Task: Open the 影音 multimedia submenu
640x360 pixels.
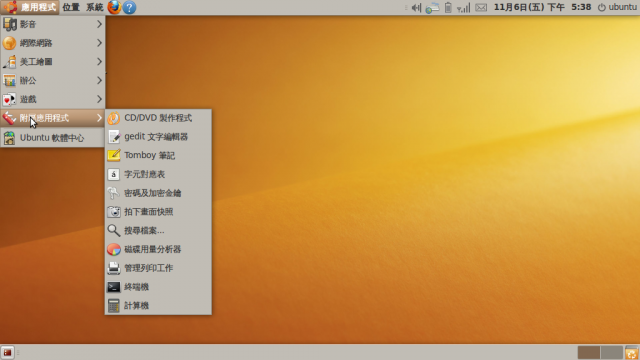Action: [53, 24]
